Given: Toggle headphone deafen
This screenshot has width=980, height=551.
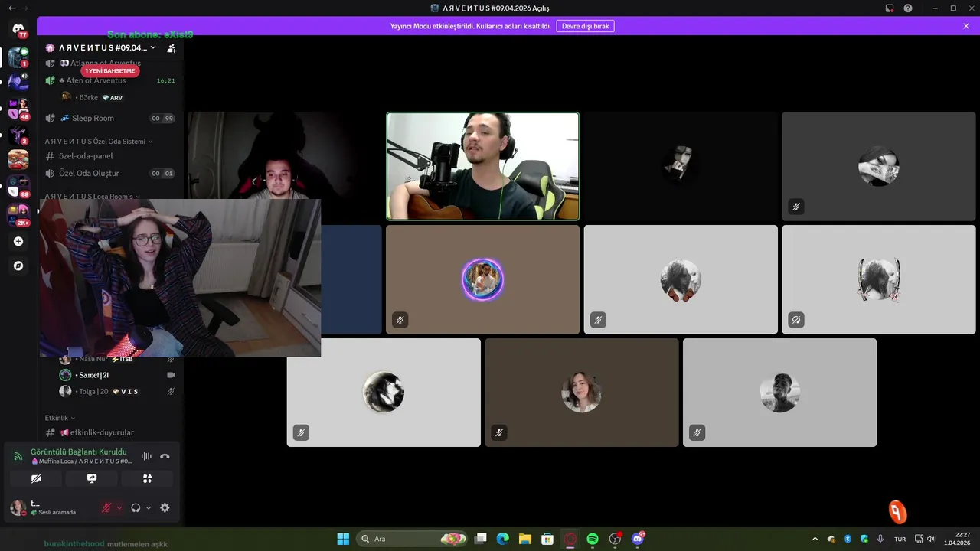Looking at the screenshot, I should coord(136,507).
